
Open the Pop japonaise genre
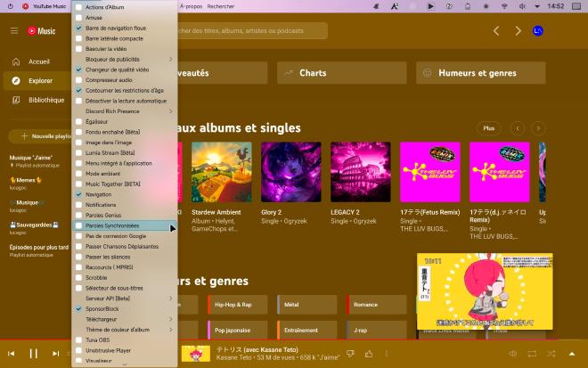pyautogui.click(x=237, y=330)
